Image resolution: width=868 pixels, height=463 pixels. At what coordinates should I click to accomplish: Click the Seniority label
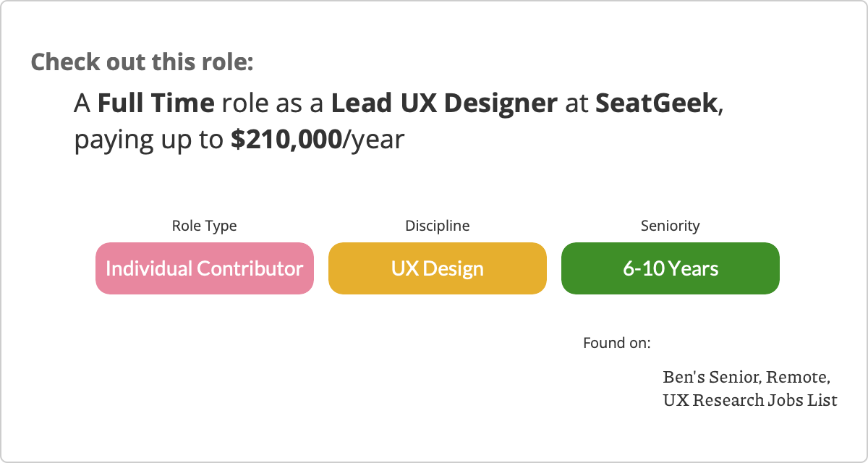click(670, 226)
